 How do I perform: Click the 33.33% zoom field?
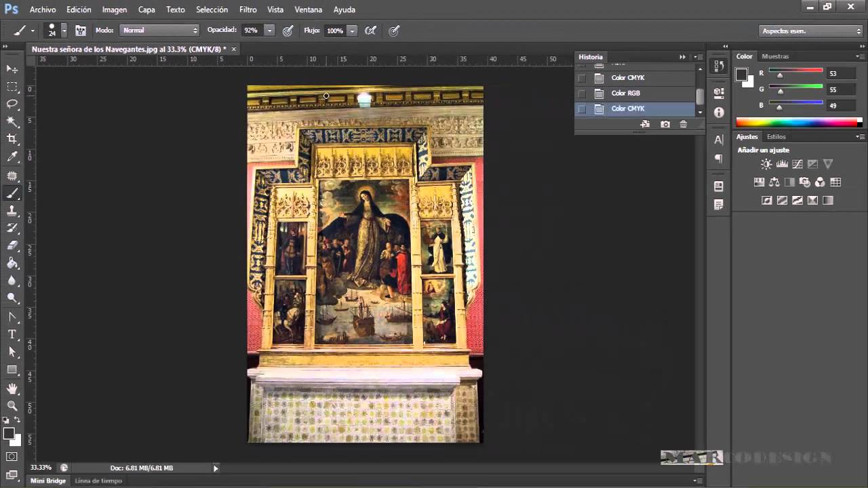41,468
